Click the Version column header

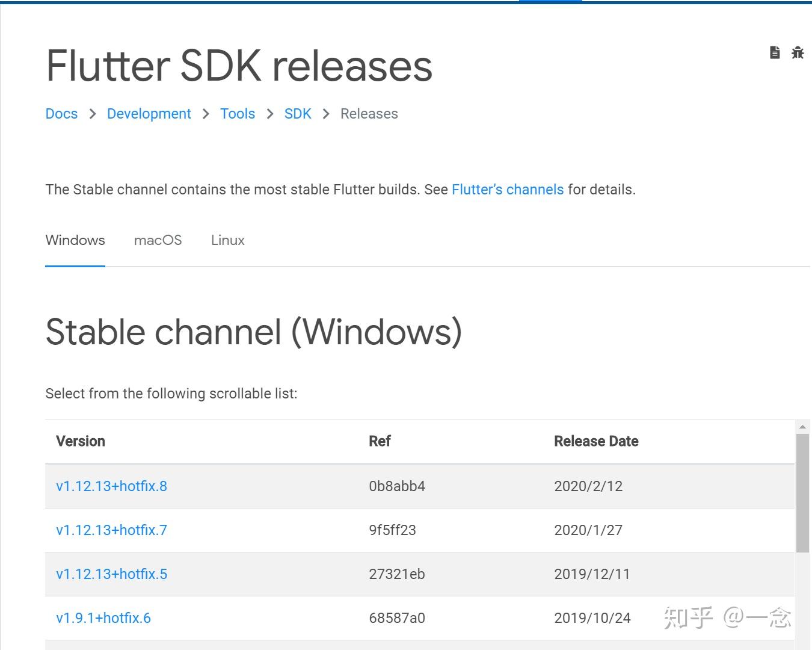point(81,441)
